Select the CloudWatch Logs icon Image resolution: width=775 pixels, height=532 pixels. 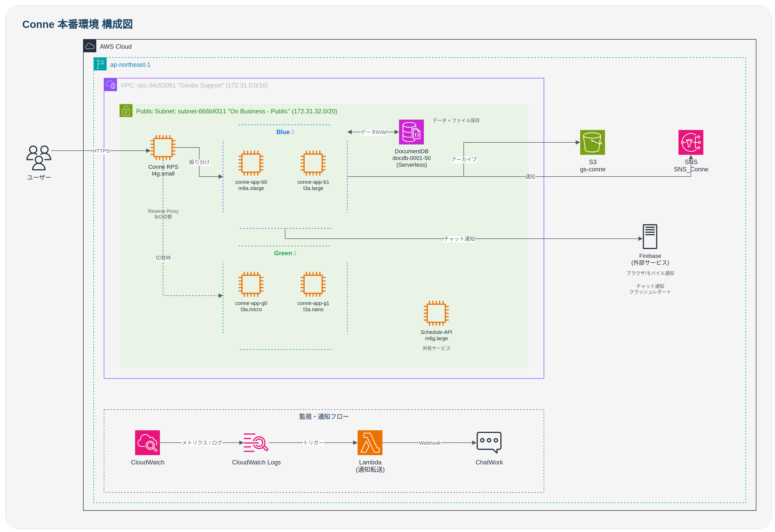pyautogui.click(x=256, y=443)
